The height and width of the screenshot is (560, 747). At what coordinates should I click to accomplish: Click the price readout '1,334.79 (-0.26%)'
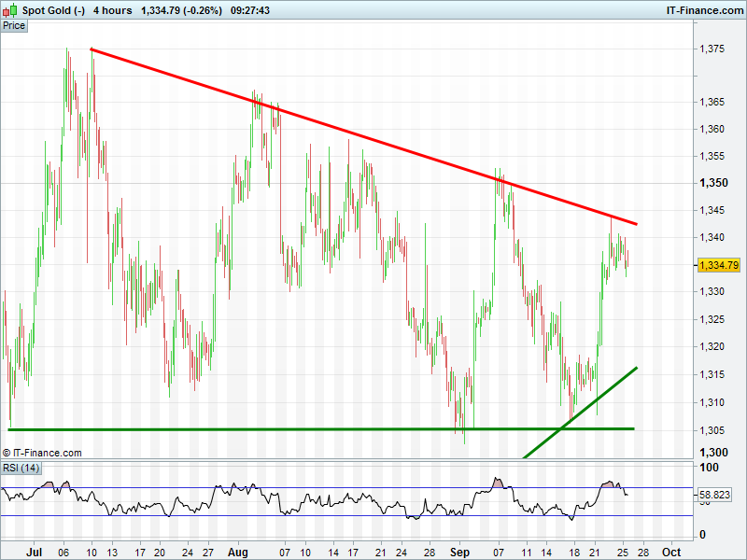coord(181,10)
